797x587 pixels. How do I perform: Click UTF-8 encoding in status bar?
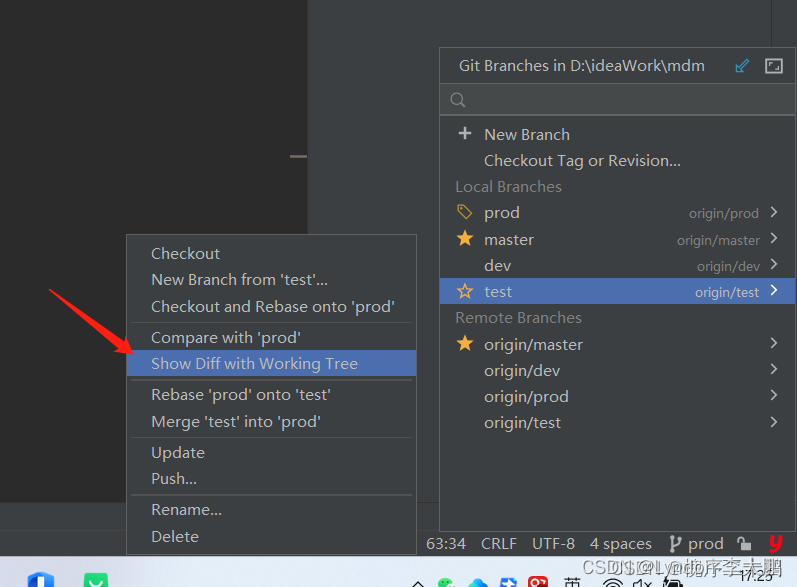pos(553,544)
